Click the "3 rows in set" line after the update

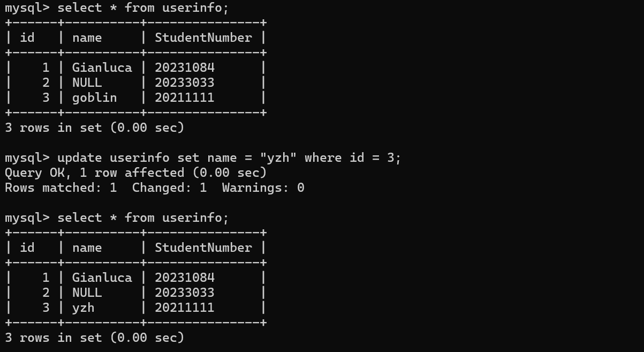(x=94, y=338)
